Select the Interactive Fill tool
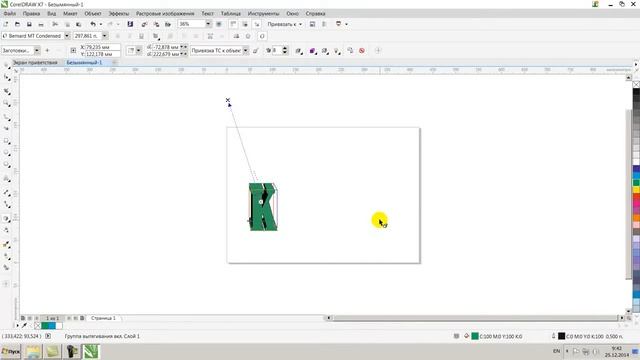The image size is (640, 360). click(x=7, y=256)
